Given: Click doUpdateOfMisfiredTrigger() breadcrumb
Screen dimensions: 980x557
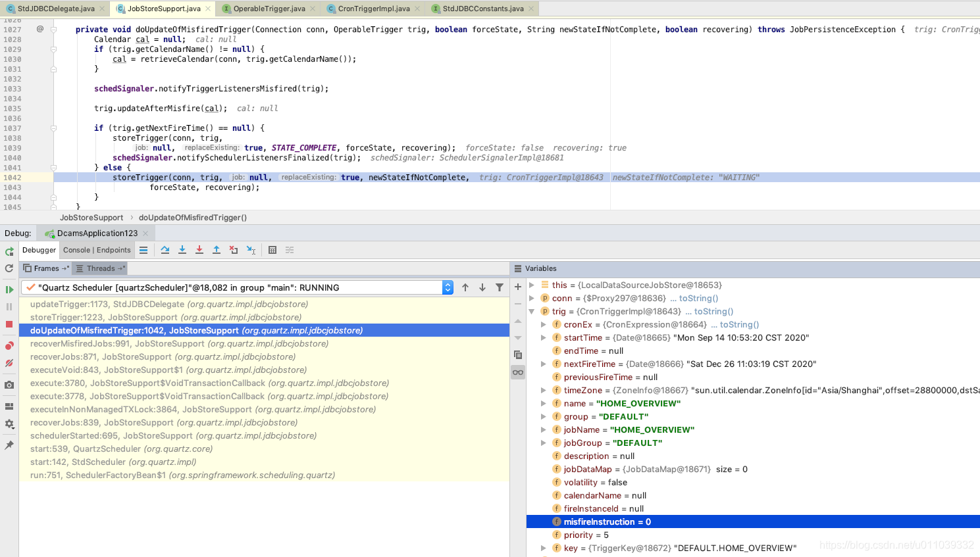Looking at the screenshot, I should (193, 218).
